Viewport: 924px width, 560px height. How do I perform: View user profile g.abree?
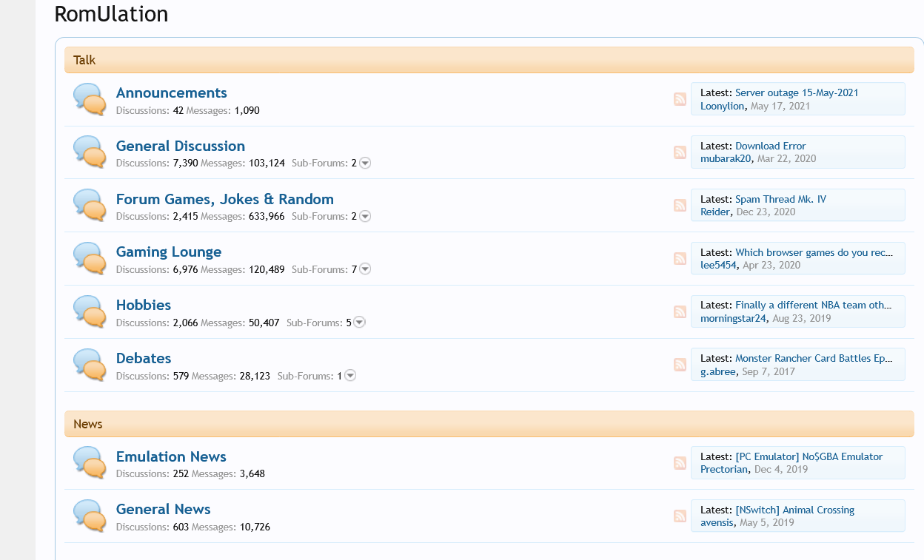coord(718,371)
